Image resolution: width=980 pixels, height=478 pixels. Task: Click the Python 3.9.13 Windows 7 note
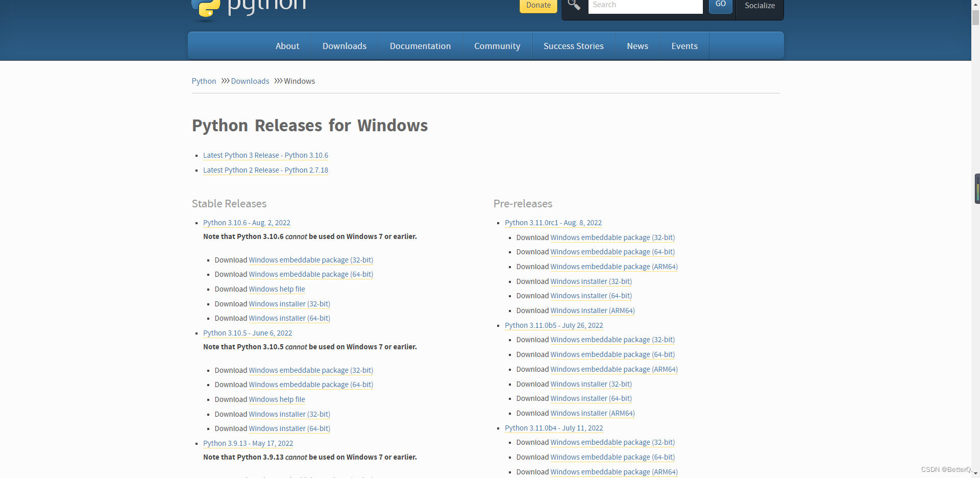(x=310, y=457)
